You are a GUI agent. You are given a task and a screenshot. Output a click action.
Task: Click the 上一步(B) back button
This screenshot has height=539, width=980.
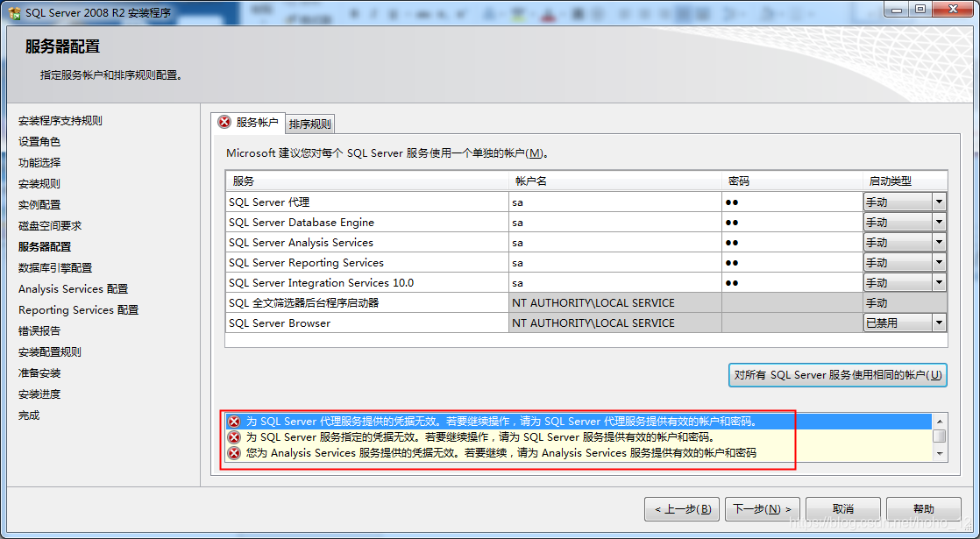[682, 509]
